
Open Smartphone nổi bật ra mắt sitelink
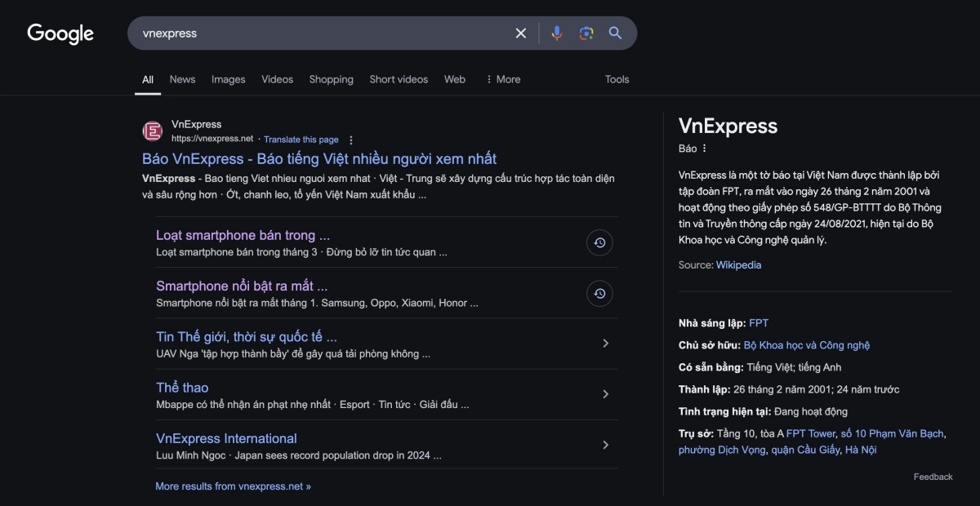[242, 286]
